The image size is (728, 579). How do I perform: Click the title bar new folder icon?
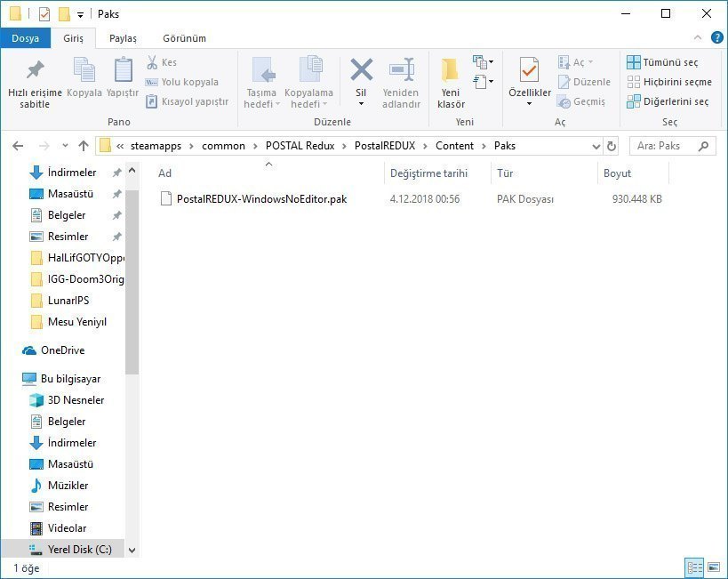(64, 14)
